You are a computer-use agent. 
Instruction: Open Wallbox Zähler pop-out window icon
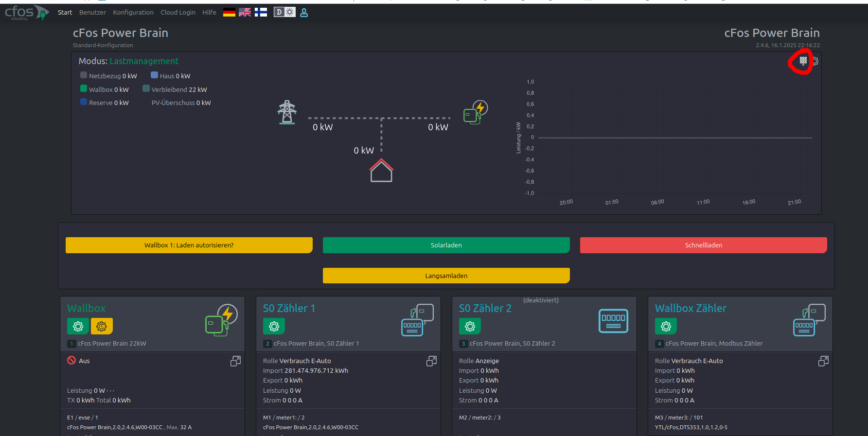[823, 361]
